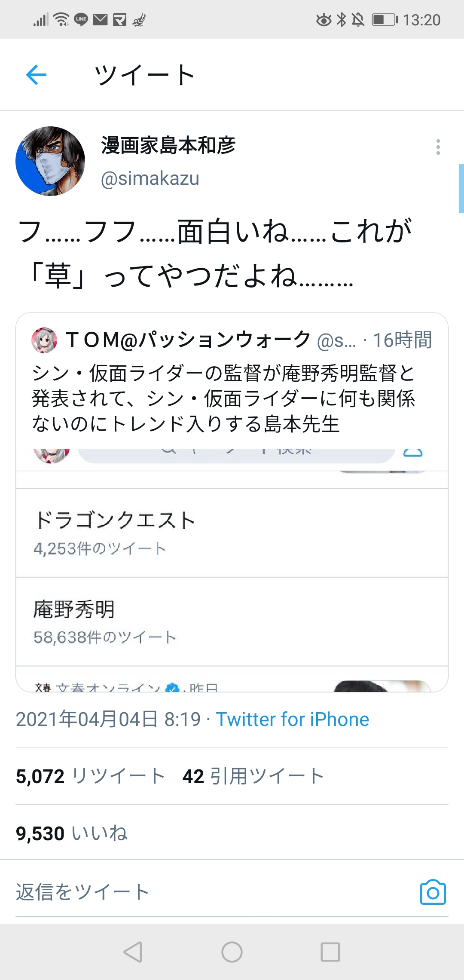Image resolution: width=464 pixels, height=980 pixels.
Task: Tap the camera icon in the reply bar
Action: pyautogui.click(x=433, y=892)
